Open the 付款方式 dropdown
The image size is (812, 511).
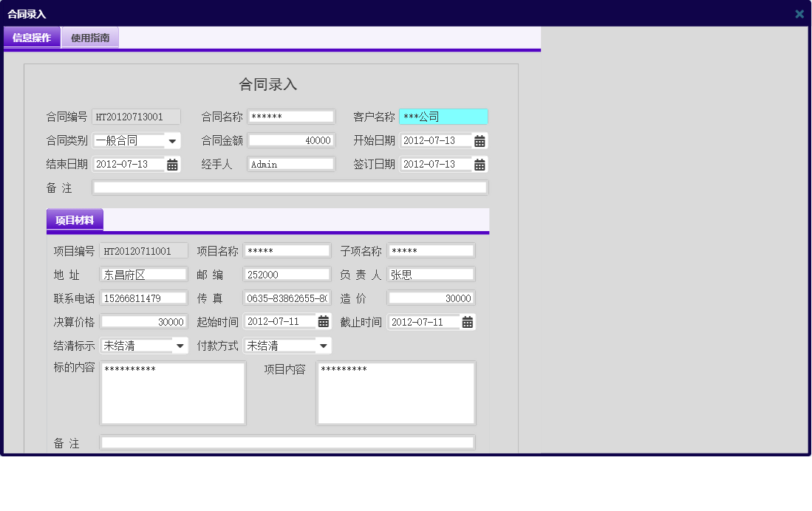[323, 345]
